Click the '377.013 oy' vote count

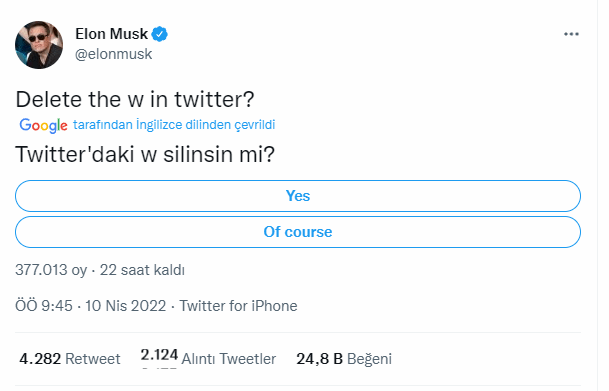[51, 270]
